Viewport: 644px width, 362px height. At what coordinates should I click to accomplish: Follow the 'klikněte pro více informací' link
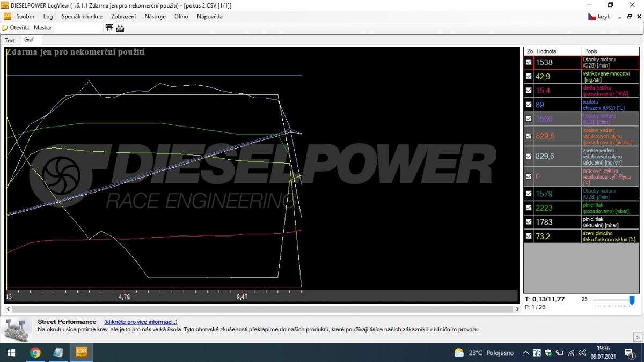[141, 322]
